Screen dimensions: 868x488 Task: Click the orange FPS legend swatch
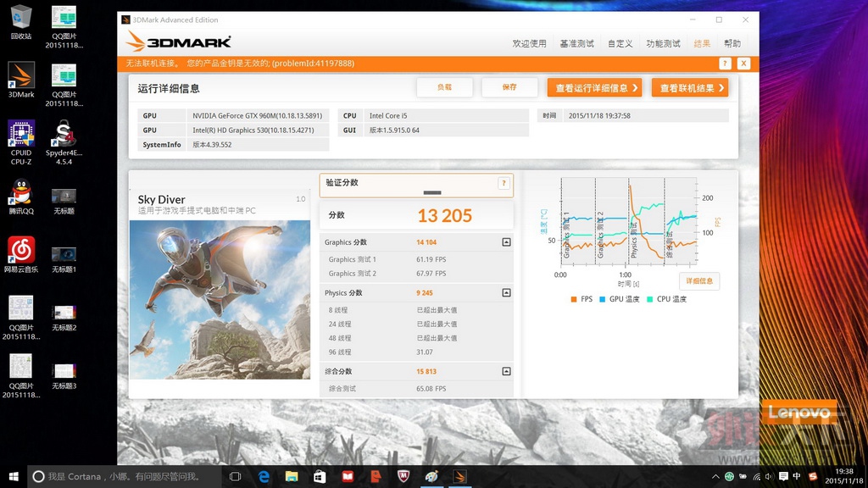(574, 299)
